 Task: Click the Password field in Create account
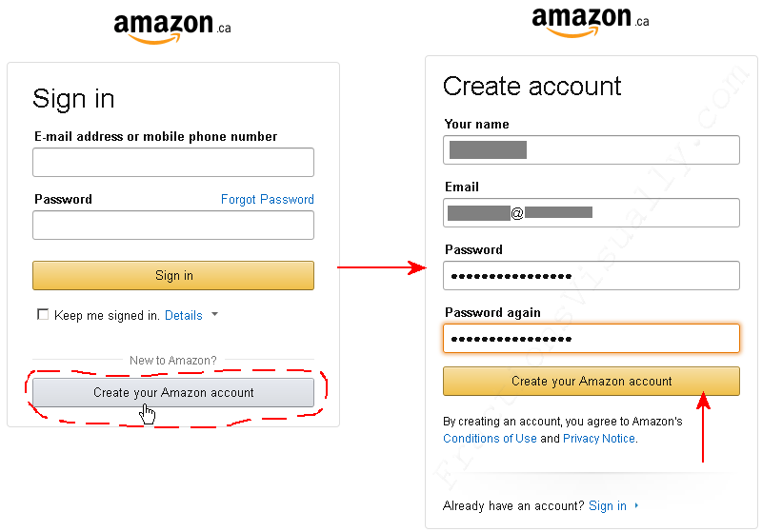click(x=591, y=276)
